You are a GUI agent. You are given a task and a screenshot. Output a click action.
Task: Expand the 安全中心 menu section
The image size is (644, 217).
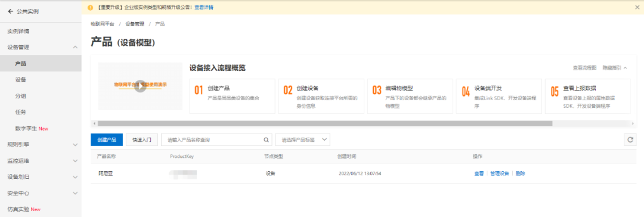75,193
